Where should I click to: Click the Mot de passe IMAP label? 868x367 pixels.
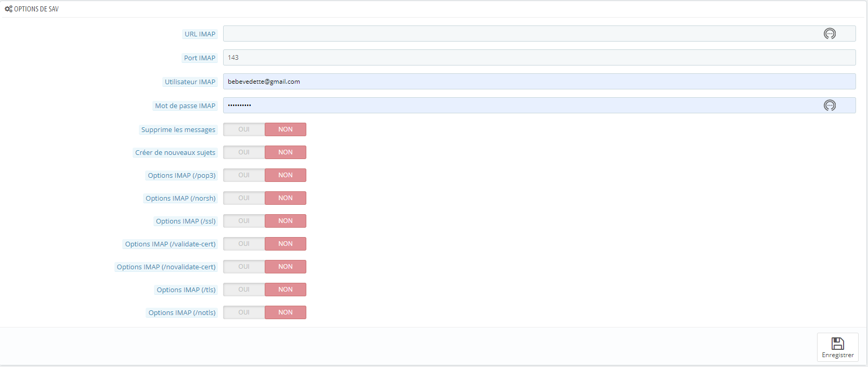[x=185, y=106]
